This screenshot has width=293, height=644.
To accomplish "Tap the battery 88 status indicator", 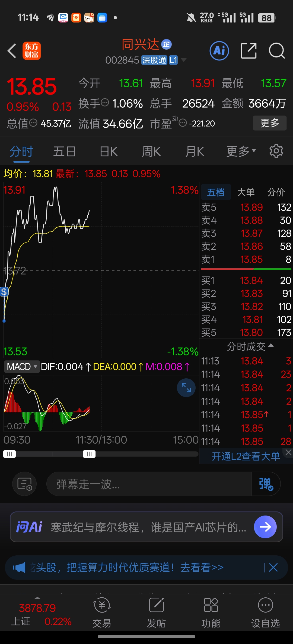I will [267, 18].
